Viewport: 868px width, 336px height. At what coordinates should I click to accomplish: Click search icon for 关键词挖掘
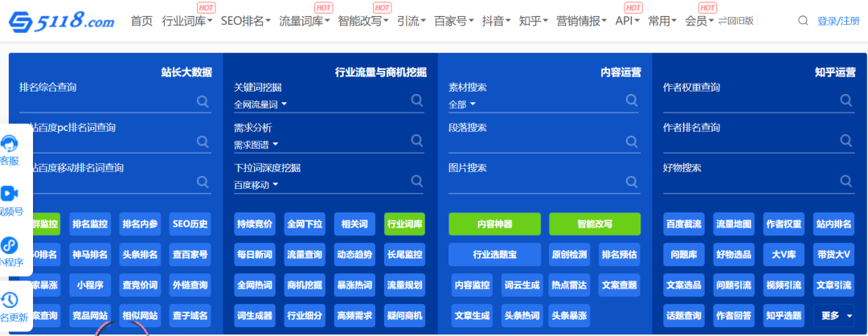[417, 100]
